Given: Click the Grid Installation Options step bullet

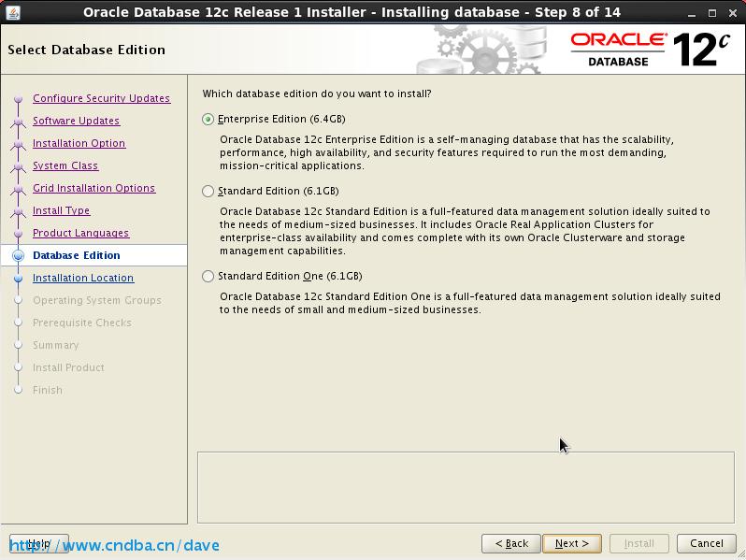Looking at the screenshot, I should 18,189.
